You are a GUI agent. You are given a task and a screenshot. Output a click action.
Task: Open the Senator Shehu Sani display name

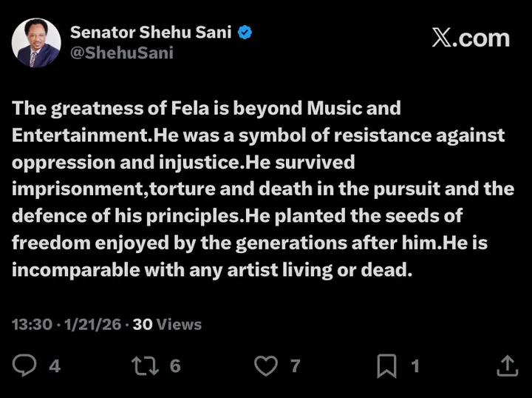152,32
